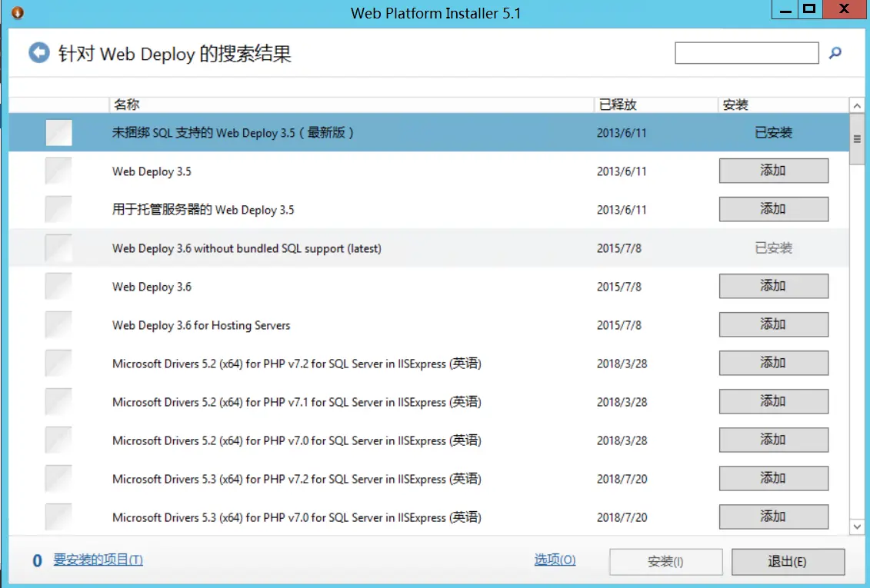Select Web Deploy 3.6 without bundled SQL support text
This screenshot has height=588, width=870.
(246, 248)
